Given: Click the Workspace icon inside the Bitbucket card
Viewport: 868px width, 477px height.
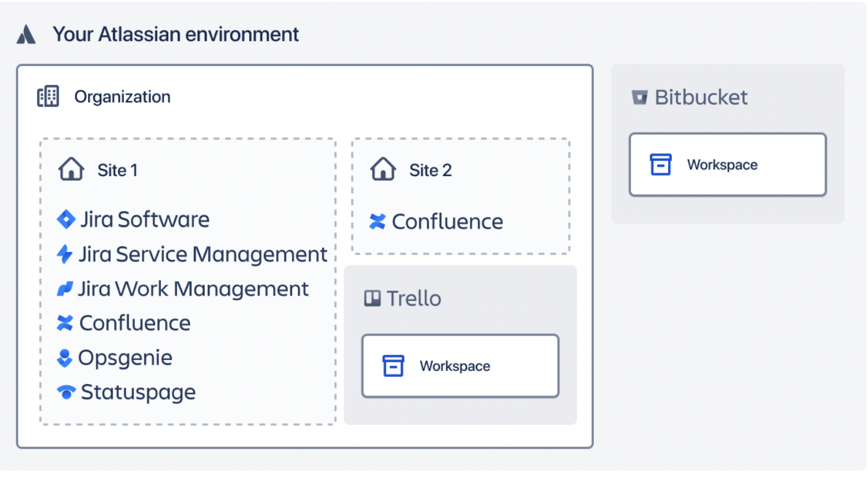Looking at the screenshot, I should (x=661, y=164).
